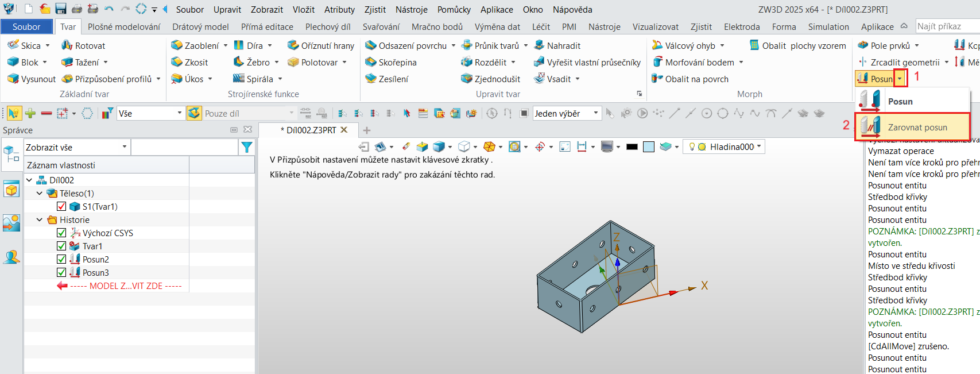Select the Válcový ohyb tool
Image resolution: width=980 pixels, height=374 pixels.
(x=683, y=45)
